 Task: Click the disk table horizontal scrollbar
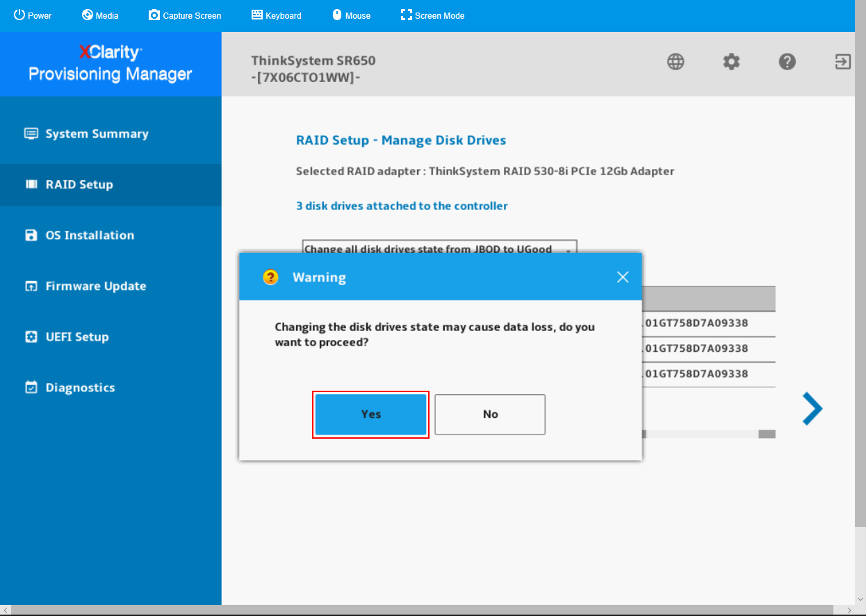[709, 434]
